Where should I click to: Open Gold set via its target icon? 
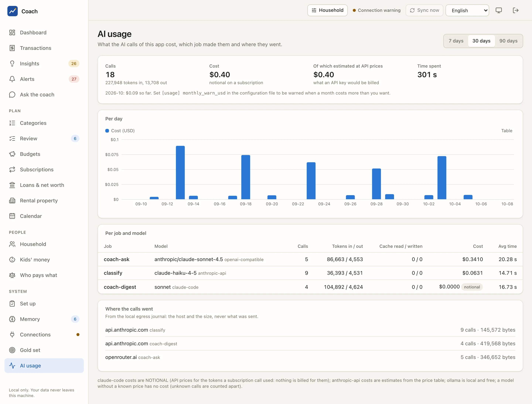pos(12,350)
